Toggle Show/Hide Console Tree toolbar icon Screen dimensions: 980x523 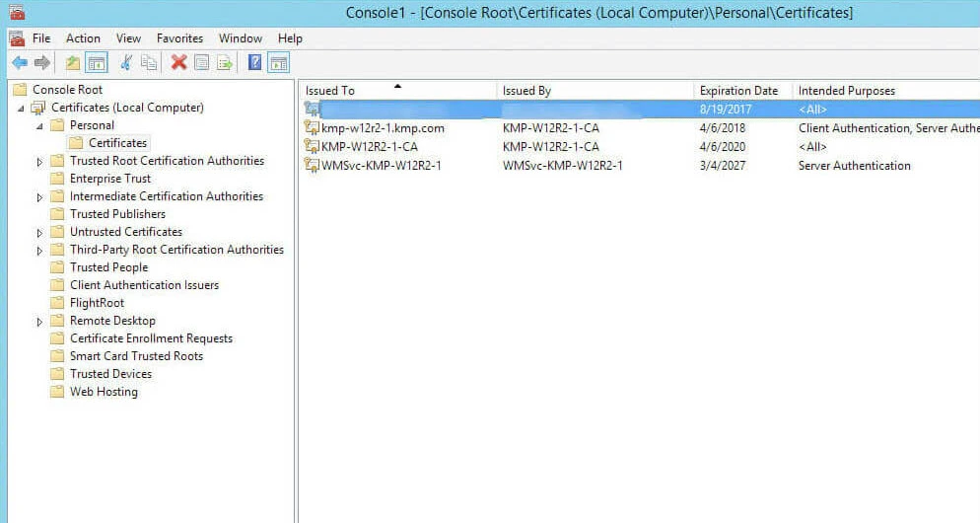click(x=97, y=62)
